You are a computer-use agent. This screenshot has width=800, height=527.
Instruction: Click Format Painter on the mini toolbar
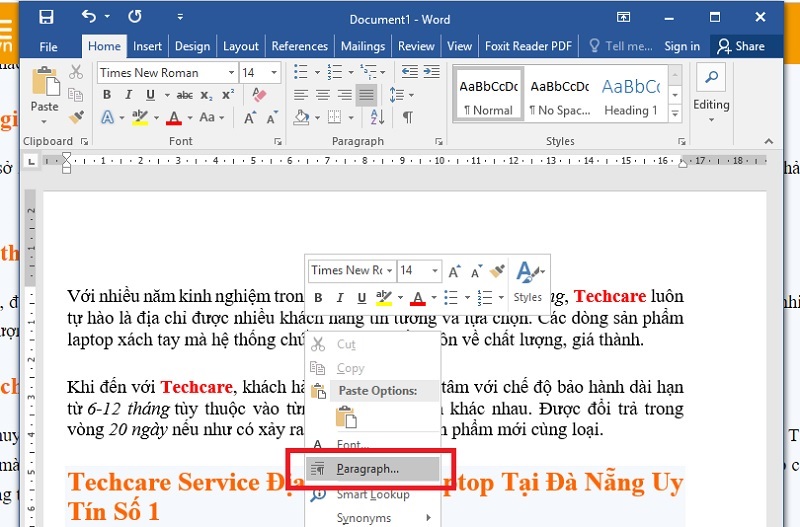pos(497,271)
